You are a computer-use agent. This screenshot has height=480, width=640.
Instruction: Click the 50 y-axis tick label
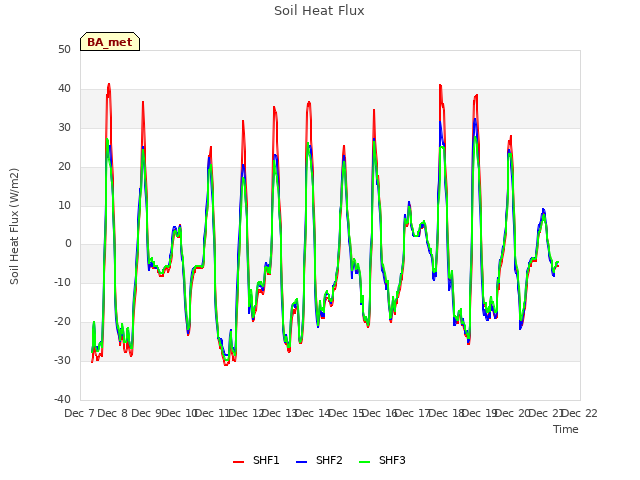tap(64, 50)
